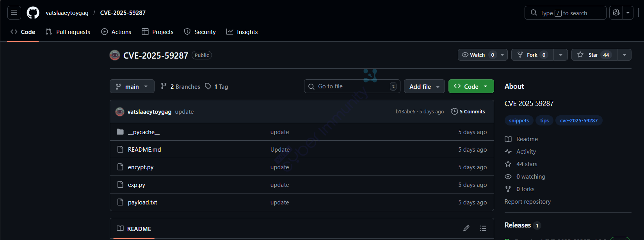Open the star lists dropdown arrow
The height and width of the screenshot is (240, 644).
624,55
